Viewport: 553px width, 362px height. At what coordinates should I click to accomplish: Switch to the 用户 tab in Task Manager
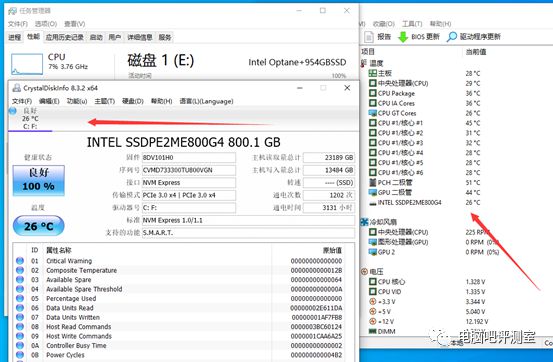115,37
